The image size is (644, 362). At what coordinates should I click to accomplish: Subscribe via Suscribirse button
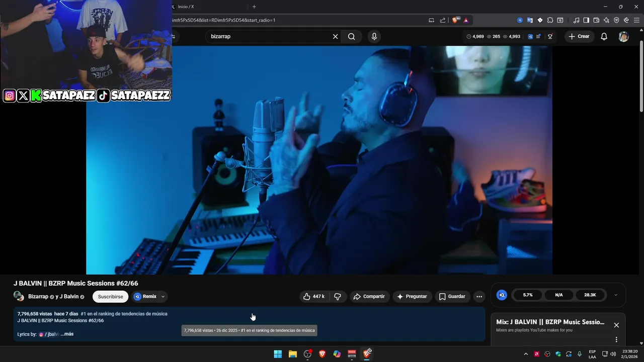coord(110,297)
